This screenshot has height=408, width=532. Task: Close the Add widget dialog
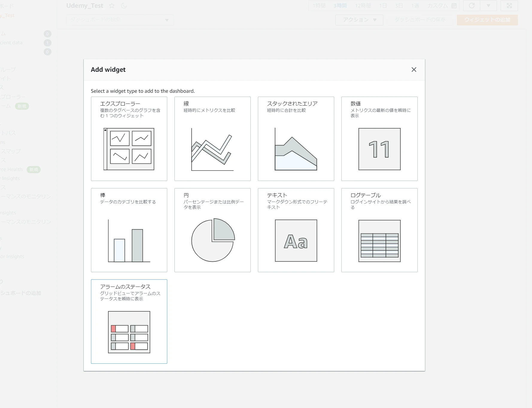414,69
